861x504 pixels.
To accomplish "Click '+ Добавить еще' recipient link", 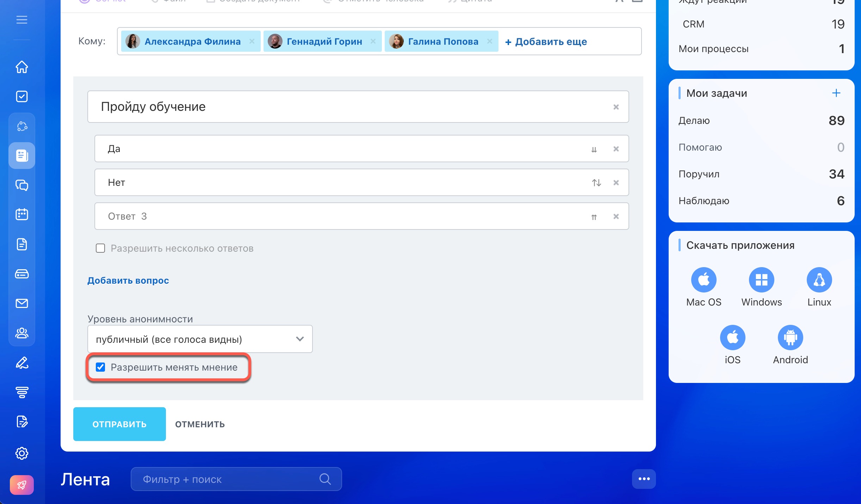I will [546, 42].
